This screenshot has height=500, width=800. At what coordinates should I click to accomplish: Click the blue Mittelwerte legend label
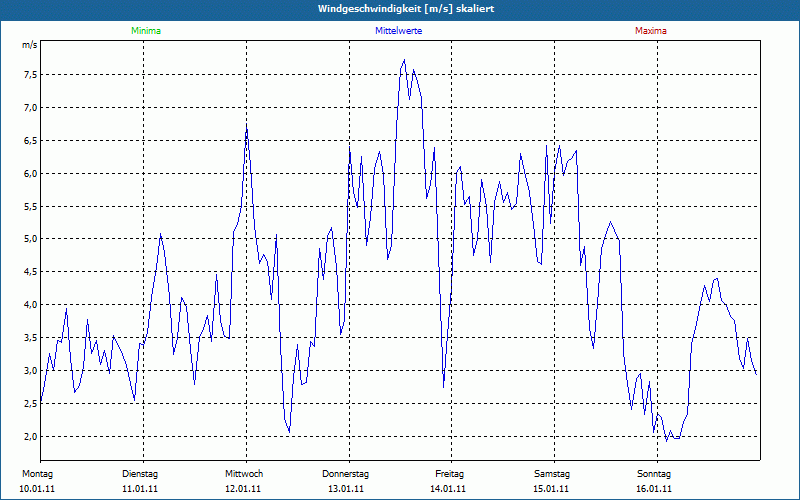pyautogui.click(x=398, y=31)
